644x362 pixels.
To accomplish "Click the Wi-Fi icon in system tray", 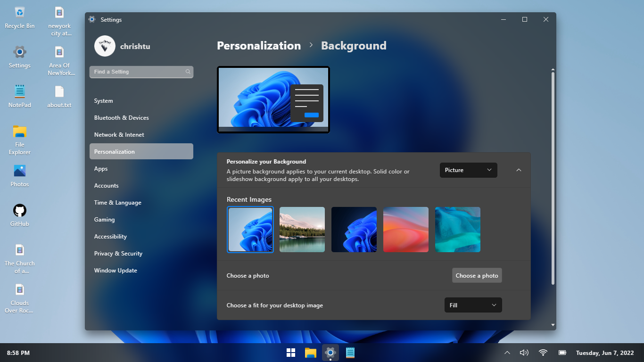I will pos(543,353).
